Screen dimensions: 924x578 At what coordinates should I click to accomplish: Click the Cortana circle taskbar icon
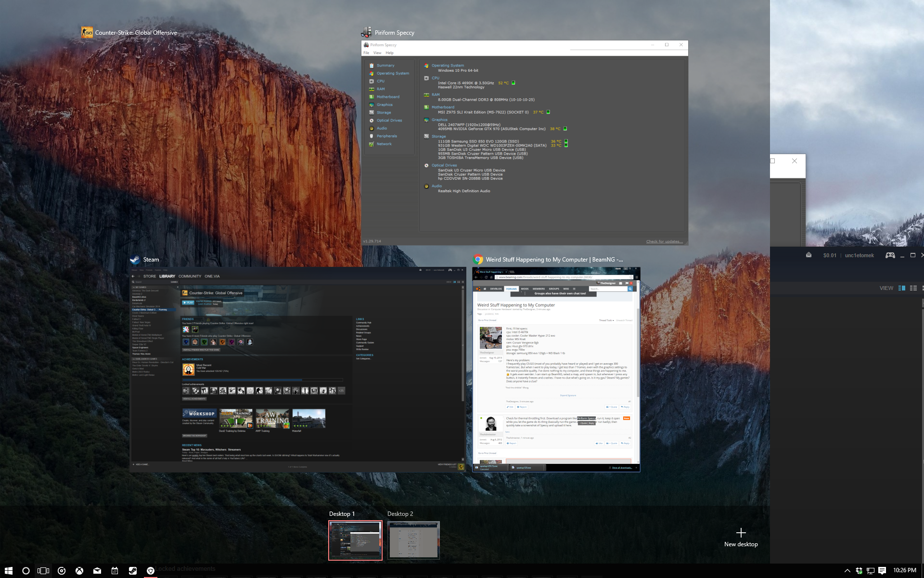(x=26, y=571)
